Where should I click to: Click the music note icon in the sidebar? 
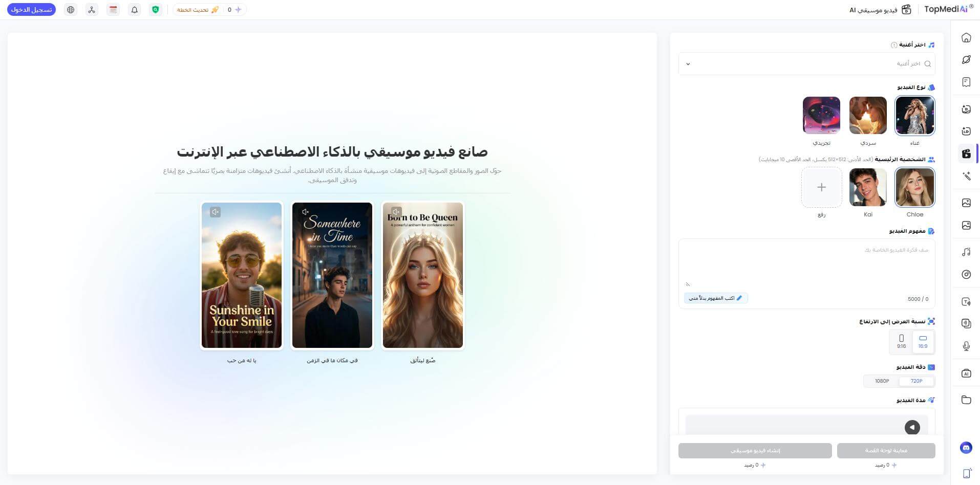966,252
